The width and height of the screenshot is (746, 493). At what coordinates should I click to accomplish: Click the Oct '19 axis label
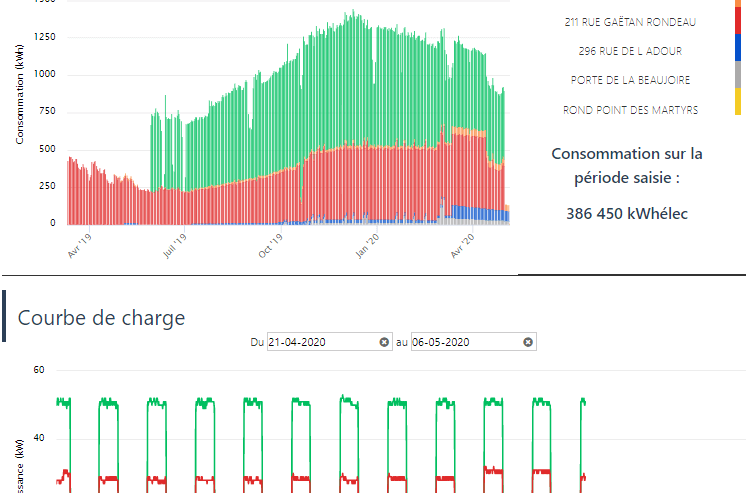point(271,246)
